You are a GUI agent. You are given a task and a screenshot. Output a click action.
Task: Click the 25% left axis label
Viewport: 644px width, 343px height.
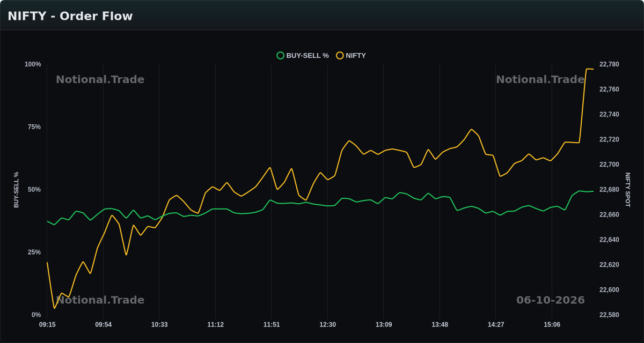(x=34, y=252)
